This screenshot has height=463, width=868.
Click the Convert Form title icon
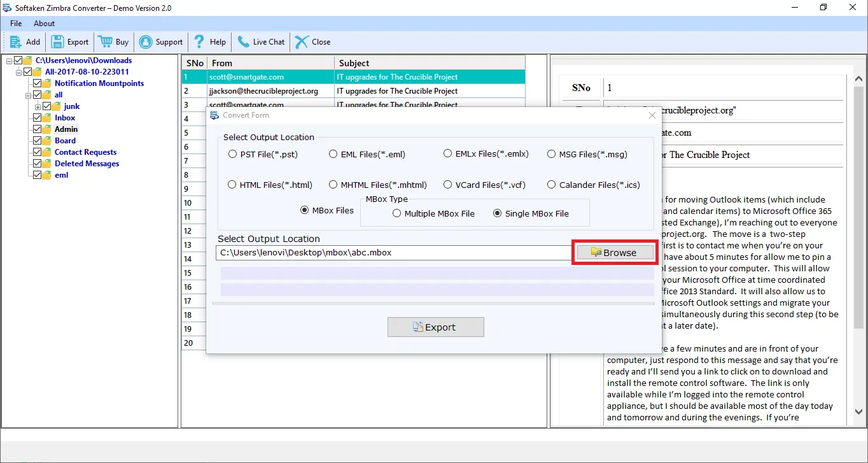214,115
